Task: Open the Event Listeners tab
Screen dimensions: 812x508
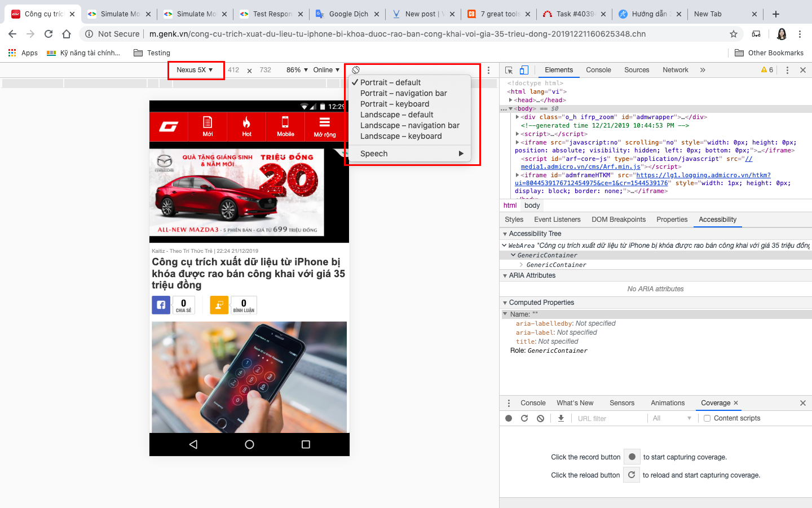Action: (557, 220)
